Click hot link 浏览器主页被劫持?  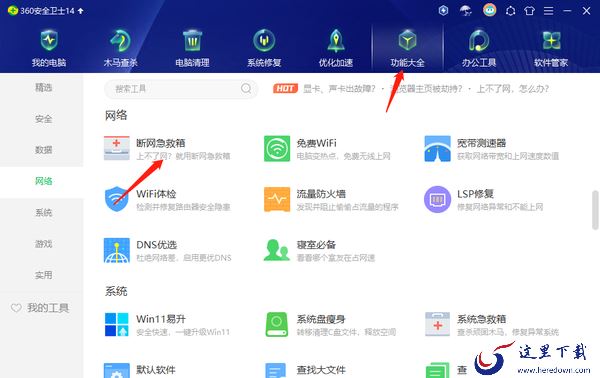pos(426,89)
